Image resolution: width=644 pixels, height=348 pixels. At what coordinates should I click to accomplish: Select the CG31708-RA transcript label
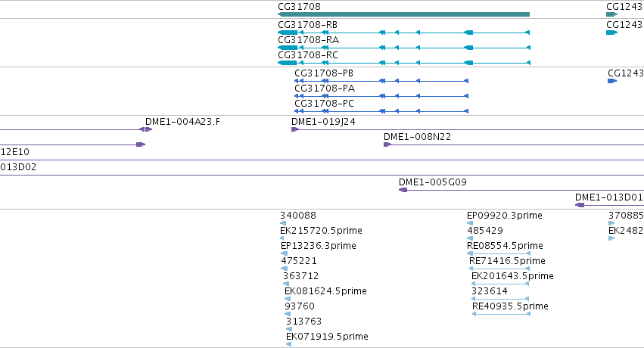point(309,40)
